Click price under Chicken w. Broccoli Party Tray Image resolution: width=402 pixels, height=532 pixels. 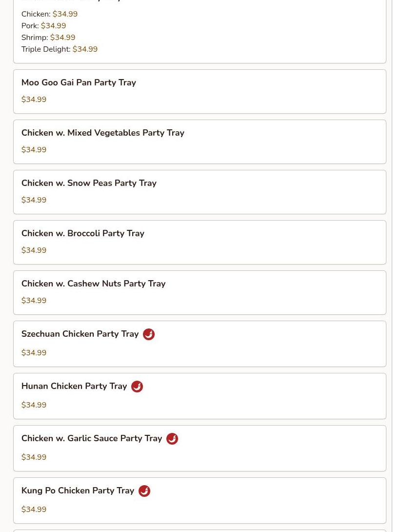[x=34, y=250]
